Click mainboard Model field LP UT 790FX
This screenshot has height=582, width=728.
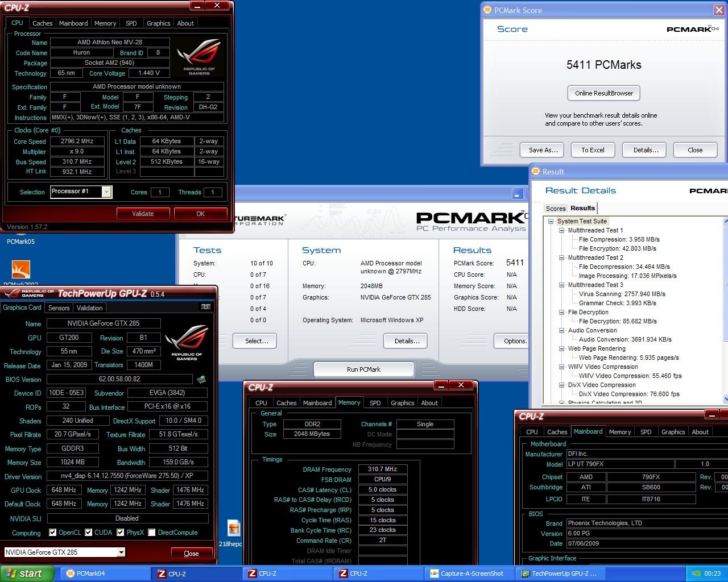[620, 464]
